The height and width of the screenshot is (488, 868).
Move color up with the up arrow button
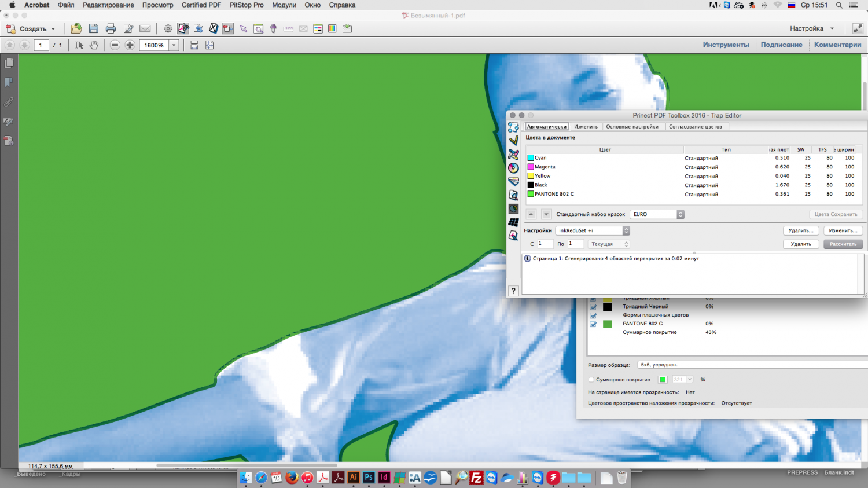(531, 214)
